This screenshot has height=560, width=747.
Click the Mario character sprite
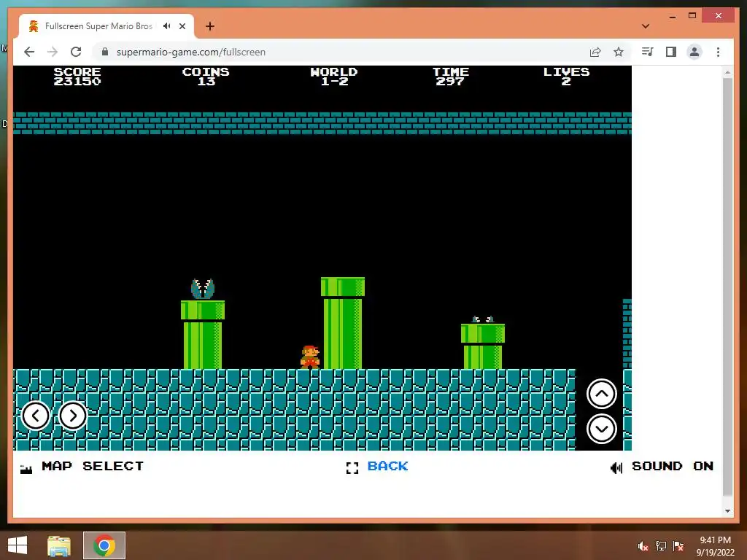pyautogui.click(x=309, y=357)
